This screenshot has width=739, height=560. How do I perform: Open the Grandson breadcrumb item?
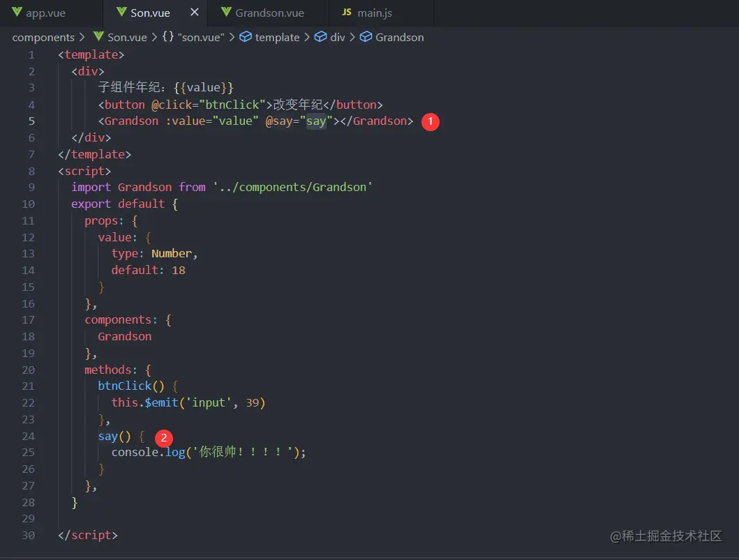(x=400, y=37)
